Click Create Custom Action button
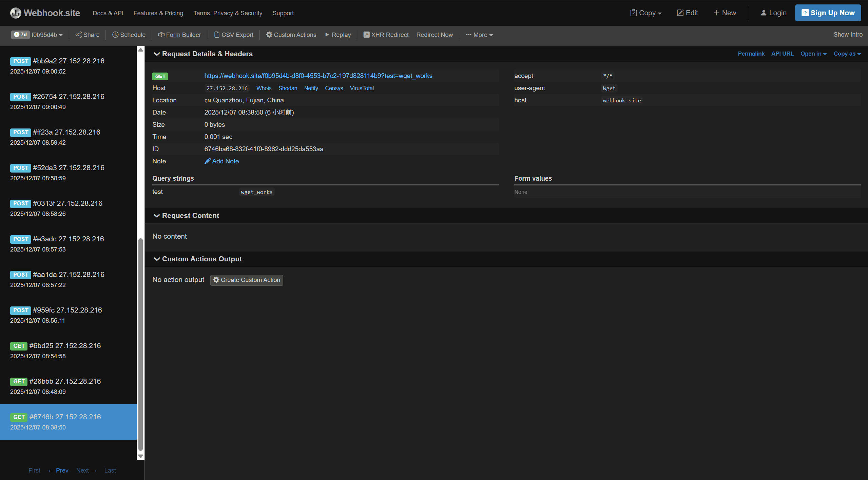 247,280
